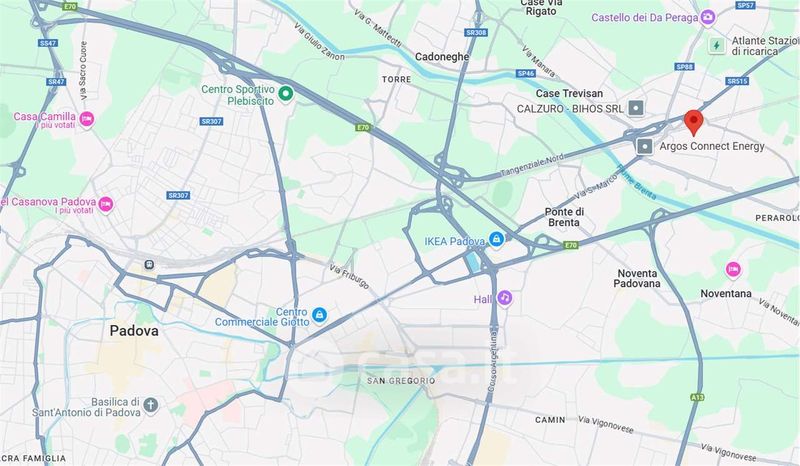Select the Cadoneghe town label
The height and width of the screenshot is (466, 800).
pyautogui.click(x=442, y=57)
